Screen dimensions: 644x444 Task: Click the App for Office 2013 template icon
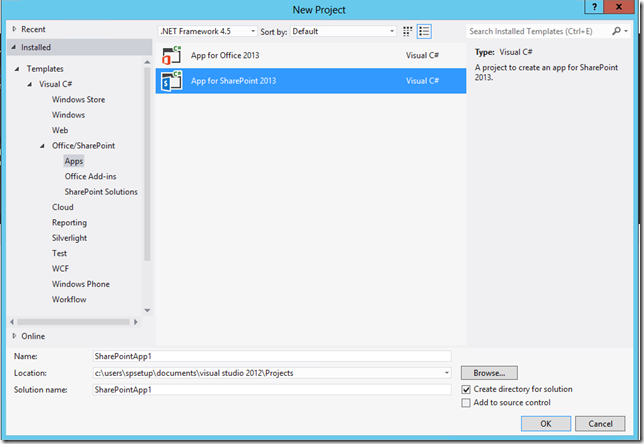click(171, 55)
